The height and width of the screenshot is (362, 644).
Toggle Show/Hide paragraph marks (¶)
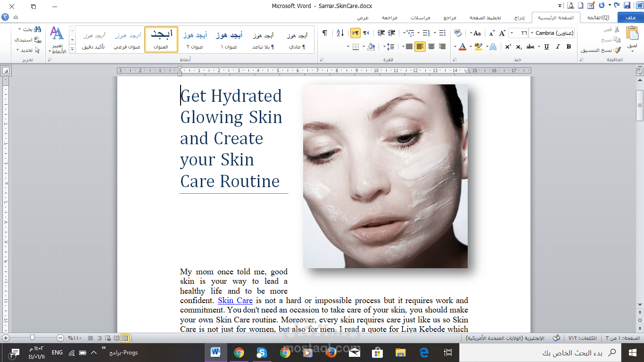(x=324, y=33)
